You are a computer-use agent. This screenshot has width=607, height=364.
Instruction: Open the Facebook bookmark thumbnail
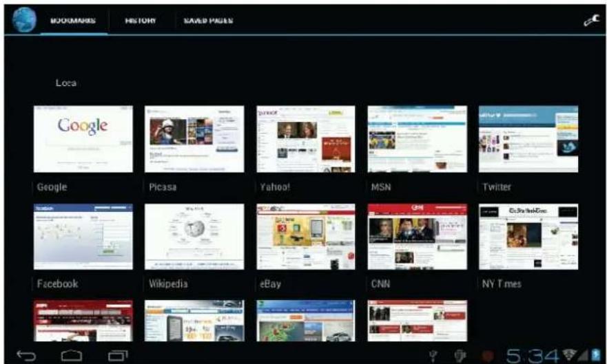[x=83, y=237]
